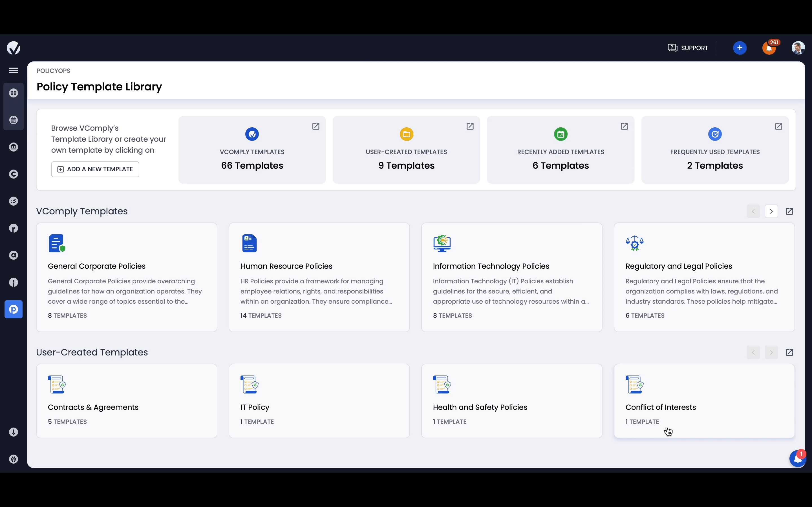Click the blue plus create button
Viewport: 812px width, 507px height.
click(x=740, y=48)
